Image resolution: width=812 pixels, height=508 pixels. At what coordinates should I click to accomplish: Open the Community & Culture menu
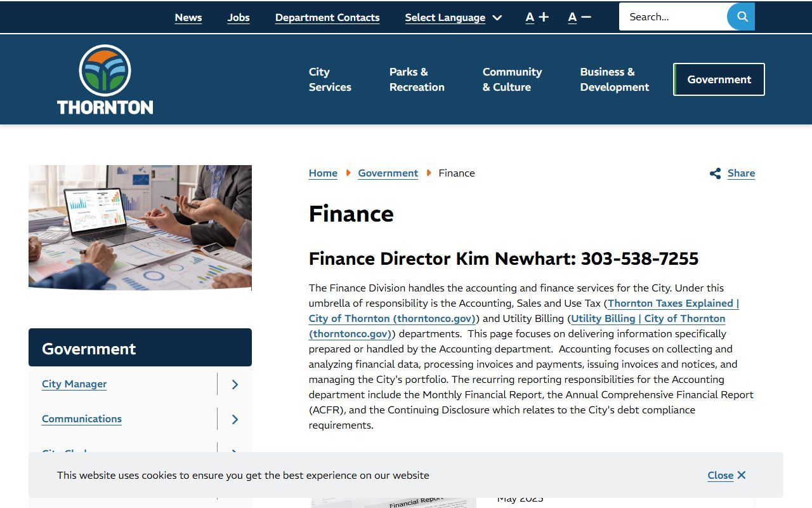[x=513, y=79]
